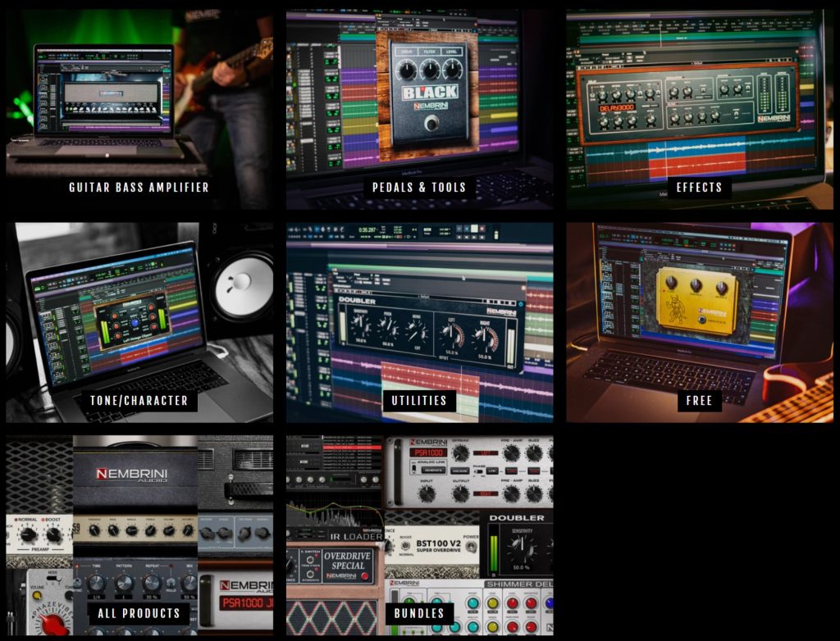Click the Free plugins label

pyautogui.click(x=699, y=401)
